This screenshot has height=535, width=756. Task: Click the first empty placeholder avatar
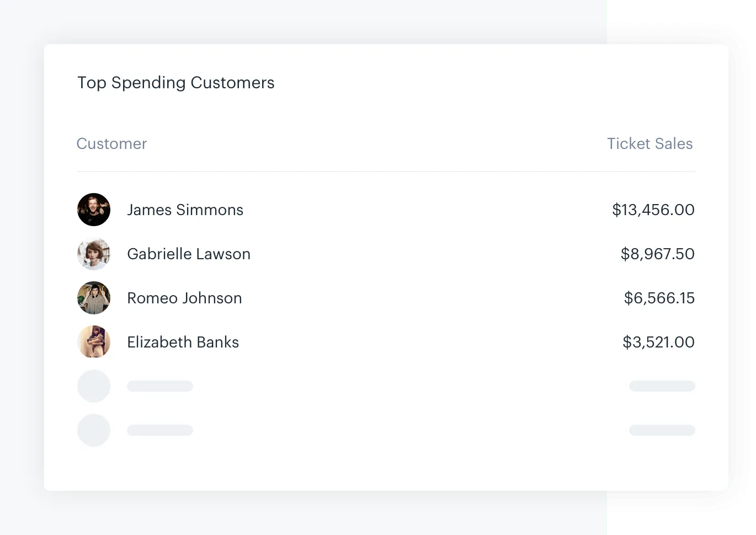click(94, 386)
